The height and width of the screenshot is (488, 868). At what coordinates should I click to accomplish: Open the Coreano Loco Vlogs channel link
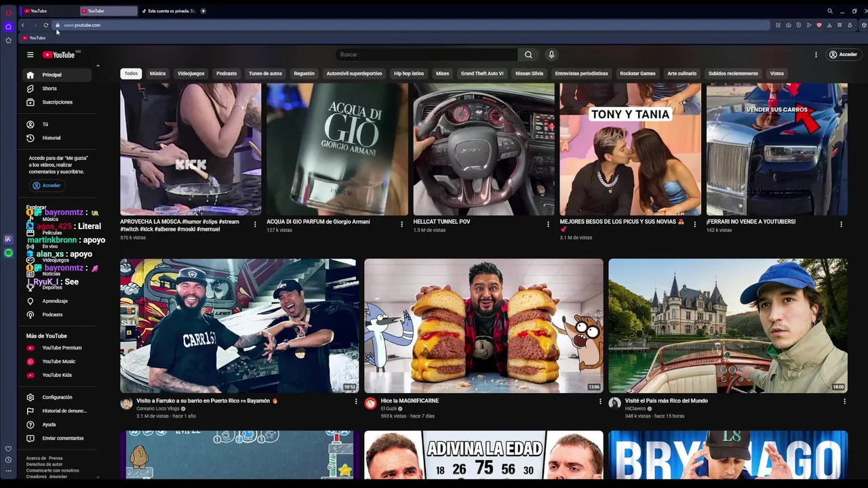point(157,409)
